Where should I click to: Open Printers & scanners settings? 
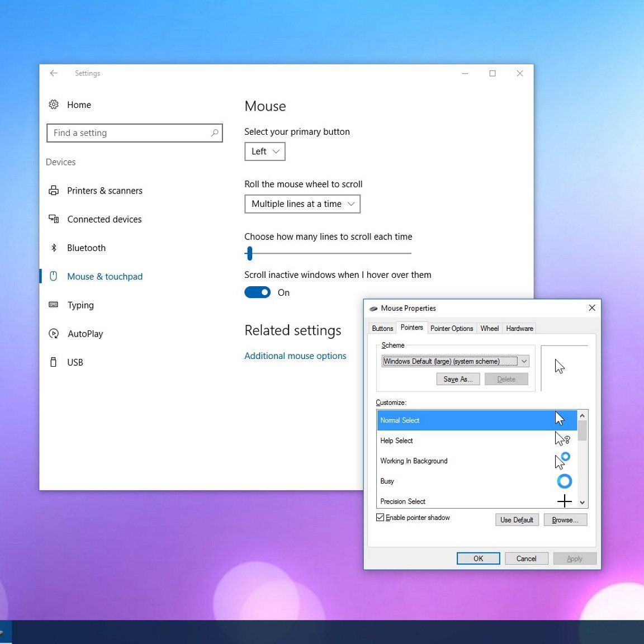105,191
